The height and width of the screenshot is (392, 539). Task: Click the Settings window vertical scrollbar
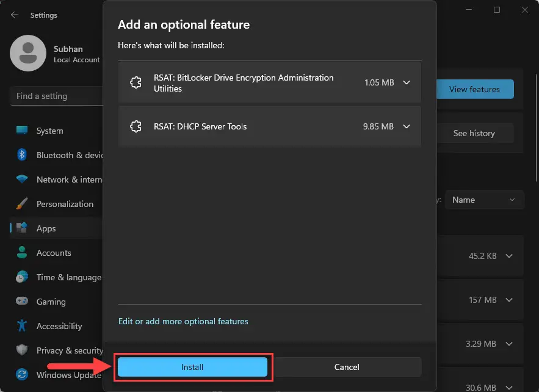click(537, 128)
